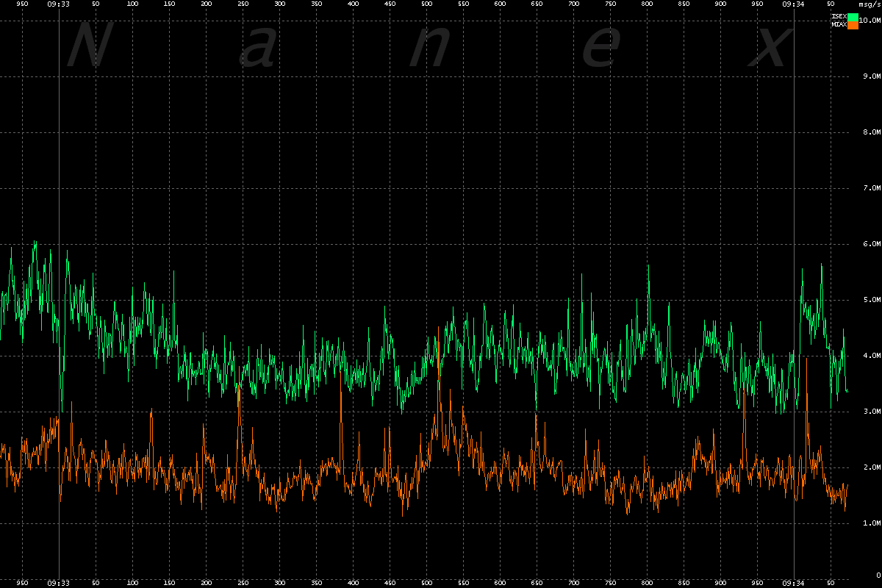Select the 1.0M y-axis label

pyautogui.click(x=872, y=523)
